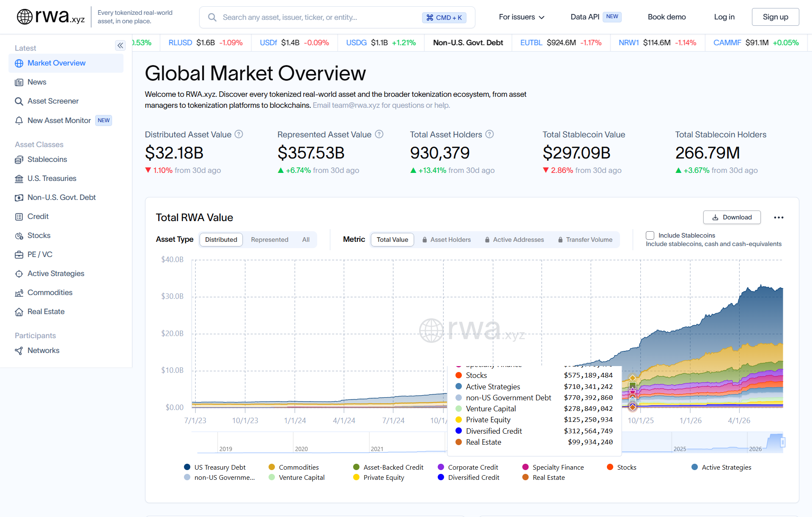The height and width of the screenshot is (517, 812).
Task: Collapse the sidebar with double-chevron icon
Action: click(x=120, y=46)
